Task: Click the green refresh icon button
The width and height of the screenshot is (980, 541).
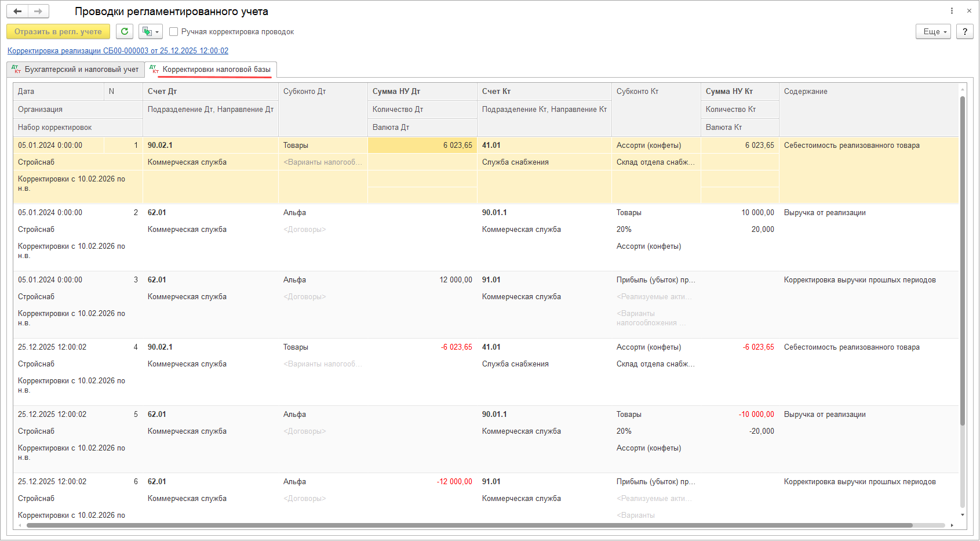Action: click(x=125, y=31)
